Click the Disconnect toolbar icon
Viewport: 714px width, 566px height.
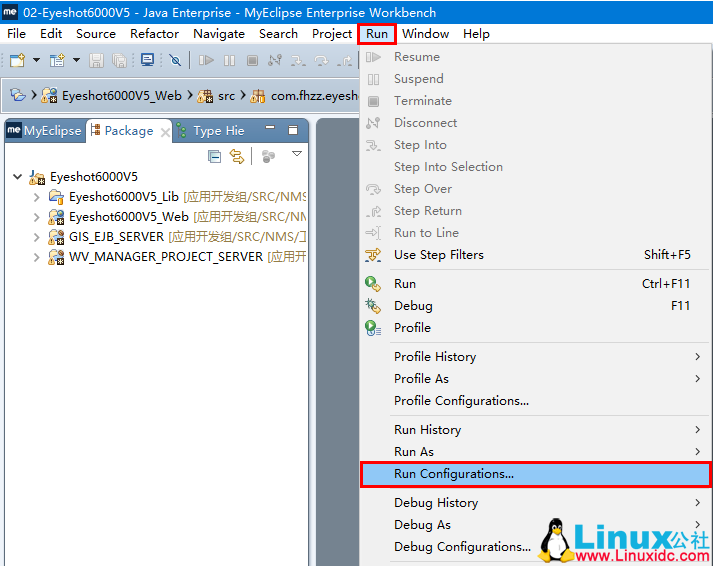275,60
